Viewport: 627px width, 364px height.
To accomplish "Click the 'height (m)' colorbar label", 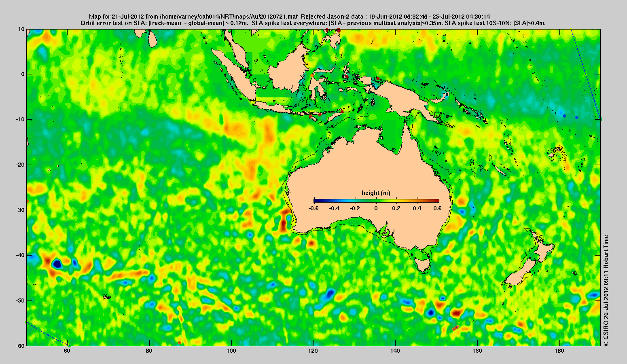I will tap(376, 193).
